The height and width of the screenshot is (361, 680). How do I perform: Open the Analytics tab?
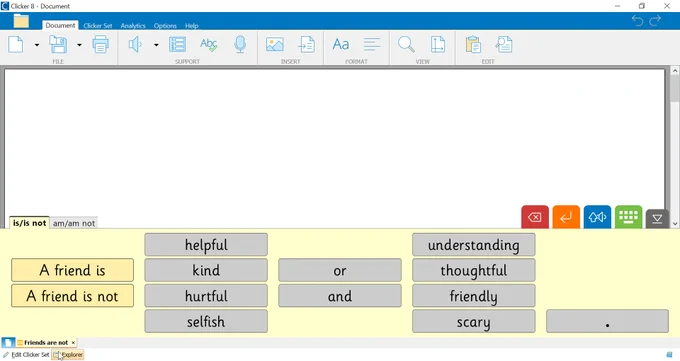point(133,26)
